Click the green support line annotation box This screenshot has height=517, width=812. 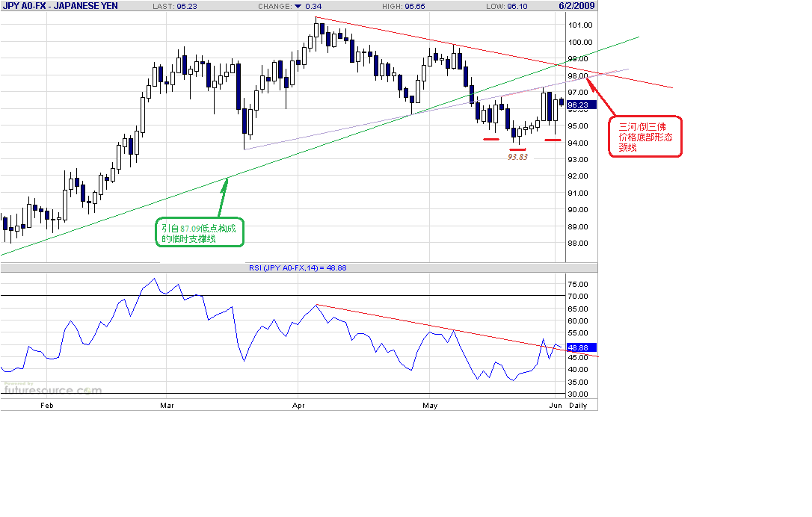tap(200, 232)
